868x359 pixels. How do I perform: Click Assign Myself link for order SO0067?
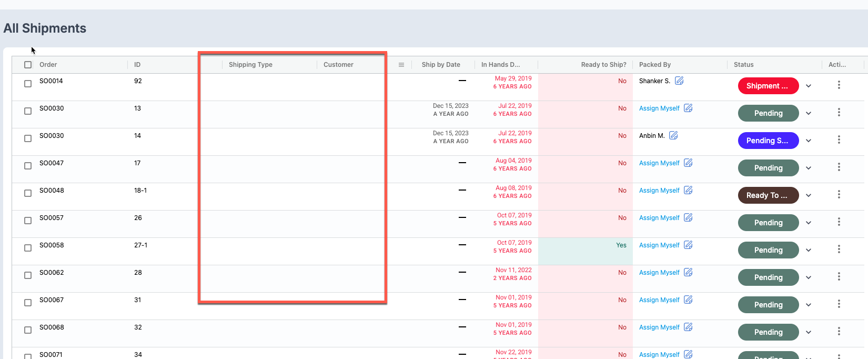pyautogui.click(x=659, y=300)
